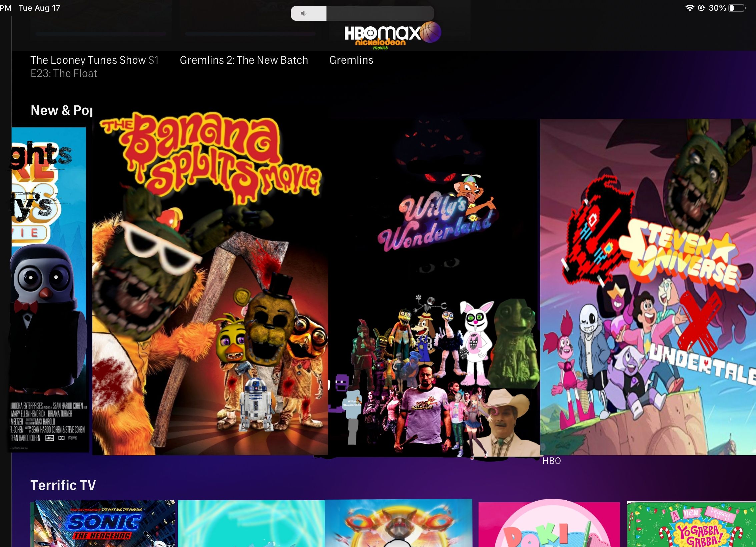Select the New & Popular section heading
Image resolution: width=756 pixels, height=547 pixels.
62,110
